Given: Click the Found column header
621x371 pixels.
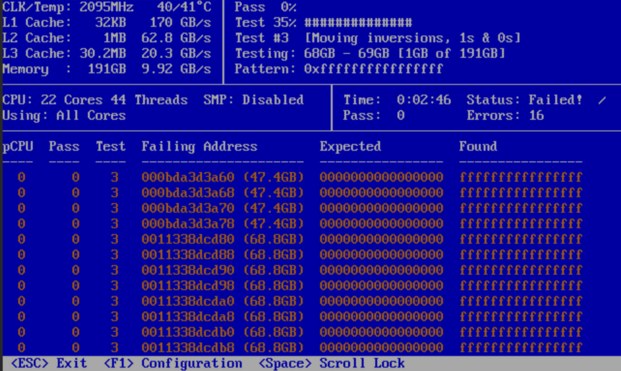Looking at the screenshot, I should 478,146.
